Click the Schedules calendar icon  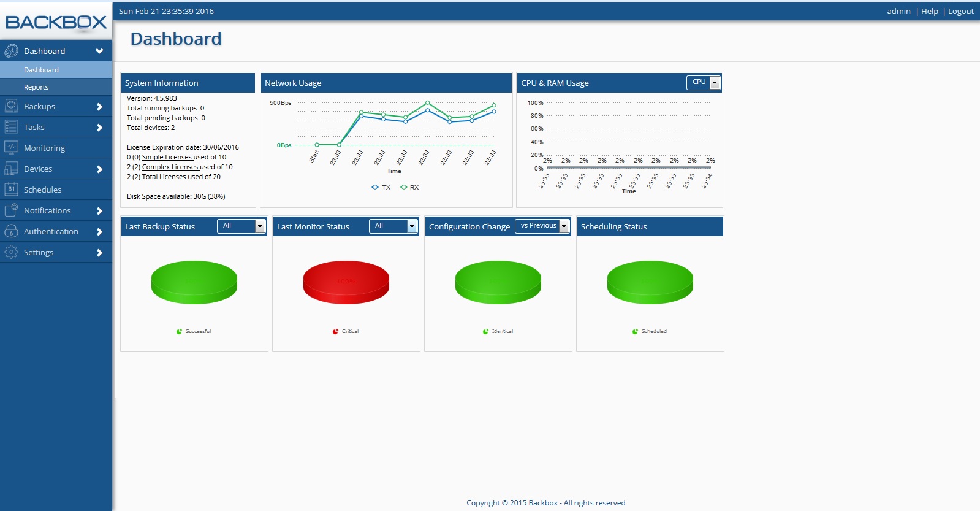click(x=11, y=190)
